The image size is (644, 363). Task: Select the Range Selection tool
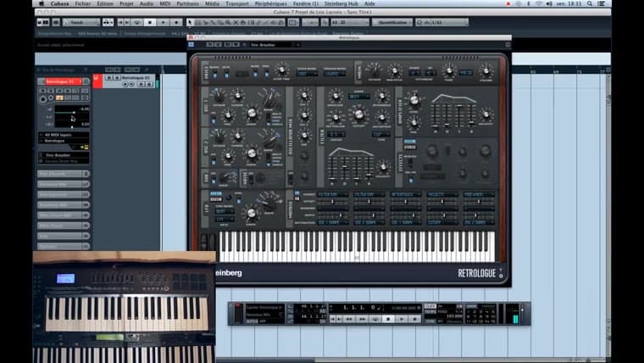[x=197, y=22]
